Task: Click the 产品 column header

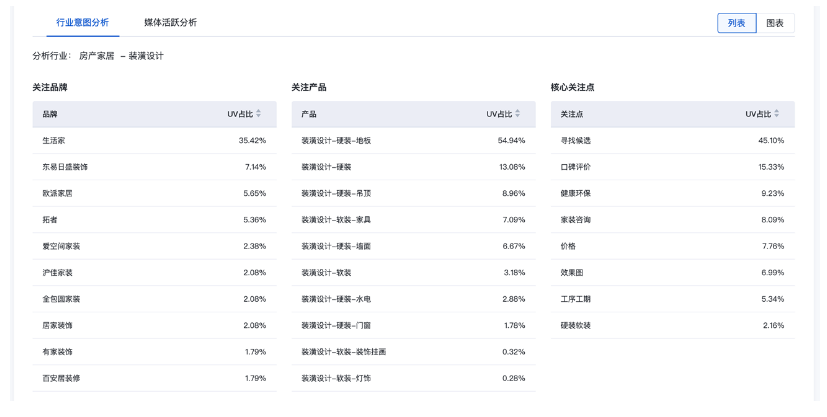Action: coord(309,114)
